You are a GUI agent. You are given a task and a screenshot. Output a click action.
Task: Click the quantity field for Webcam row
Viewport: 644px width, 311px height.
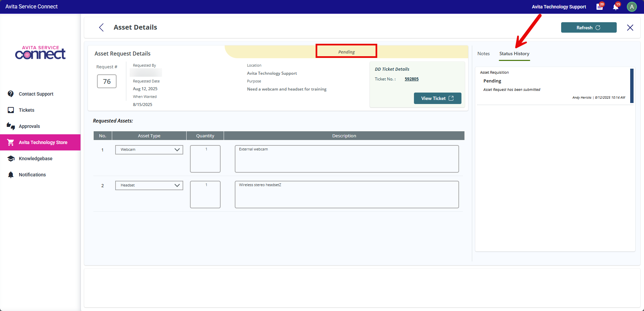pyautogui.click(x=205, y=159)
